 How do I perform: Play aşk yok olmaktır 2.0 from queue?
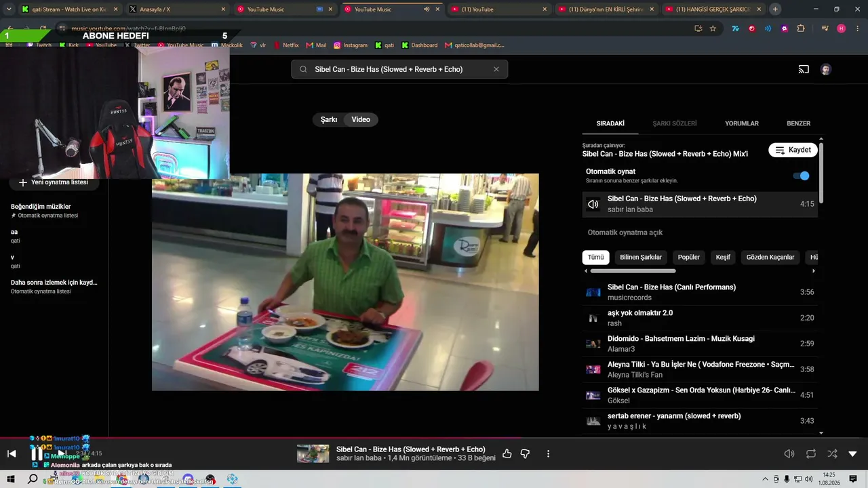point(700,318)
